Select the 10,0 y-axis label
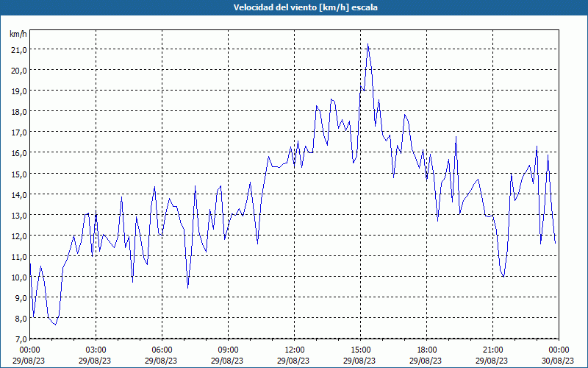The image size is (588, 368). pyautogui.click(x=19, y=277)
